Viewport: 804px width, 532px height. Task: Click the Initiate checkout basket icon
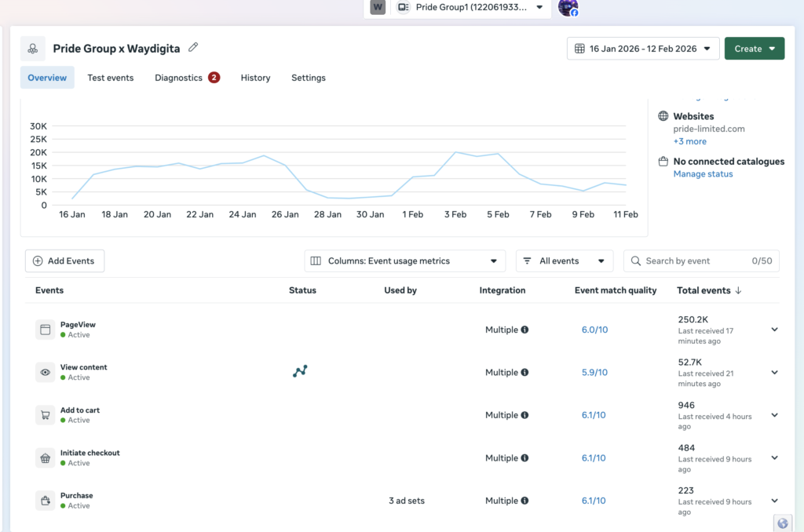[x=46, y=458]
